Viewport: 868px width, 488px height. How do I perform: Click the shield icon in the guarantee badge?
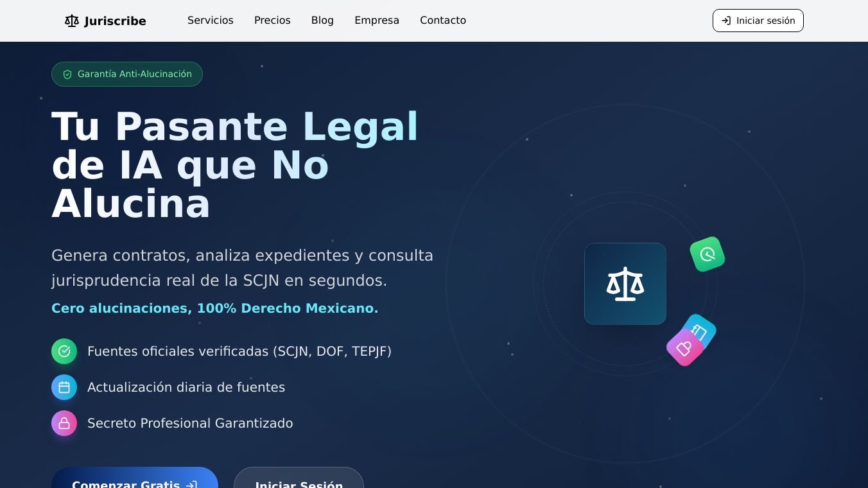coord(67,74)
